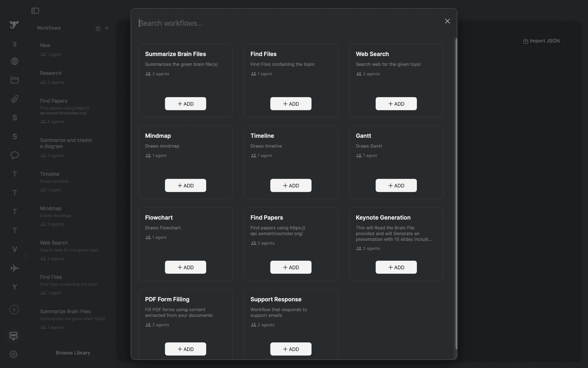The height and width of the screenshot is (368, 588).
Task: Open the settings gear icon
Action: click(x=13, y=354)
